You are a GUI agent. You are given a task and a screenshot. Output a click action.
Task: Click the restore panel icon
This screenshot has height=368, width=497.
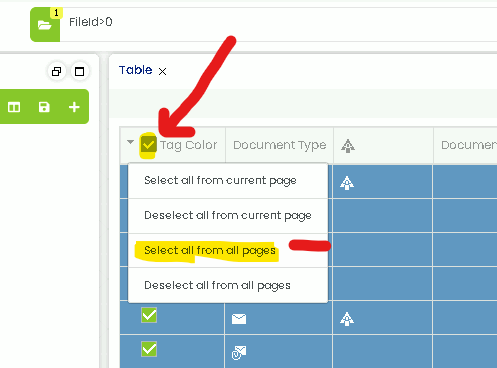coord(56,71)
